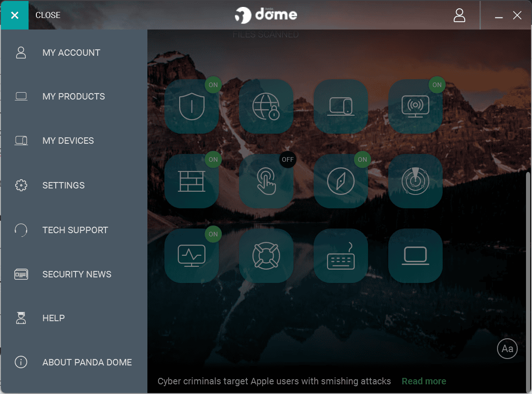Screen dimensions: 532x394
Task: Toggle the ON badge on Wi-Fi protection tile
Action: [x=437, y=85]
